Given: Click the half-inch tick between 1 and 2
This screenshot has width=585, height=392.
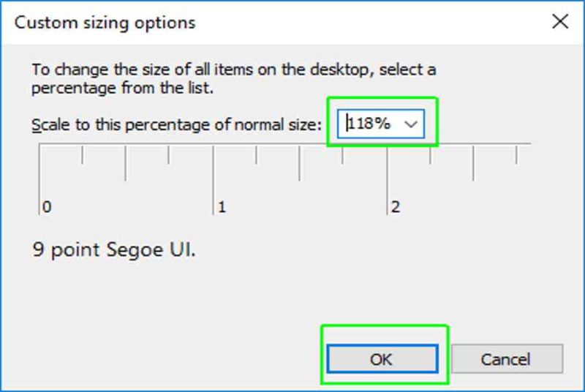Looking at the screenshot, I should click(x=299, y=163).
